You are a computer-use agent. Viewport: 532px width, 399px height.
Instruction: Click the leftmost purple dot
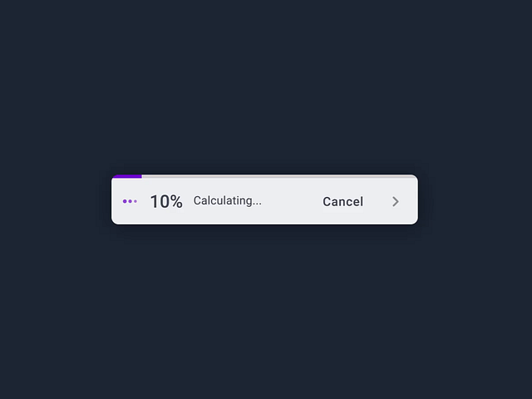tap(125, 201)
